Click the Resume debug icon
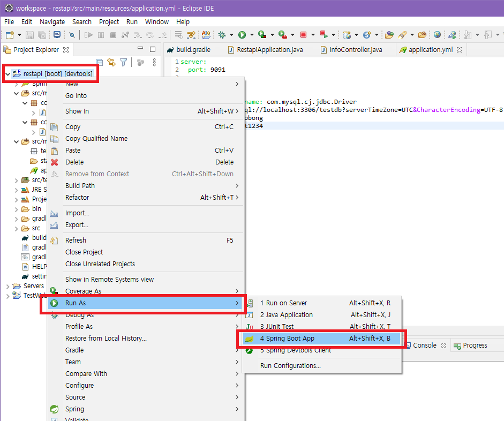Screen dimensions: 504x421 coord(88,35)
